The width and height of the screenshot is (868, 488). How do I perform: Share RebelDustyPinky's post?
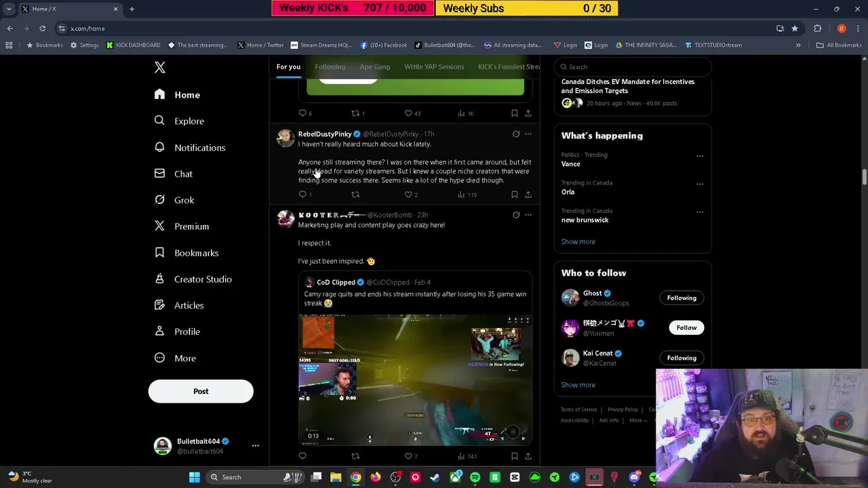(528, 195)
